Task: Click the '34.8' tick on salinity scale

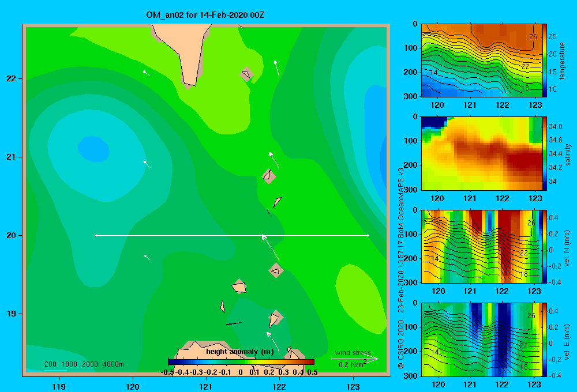Action: click(555, 126)
